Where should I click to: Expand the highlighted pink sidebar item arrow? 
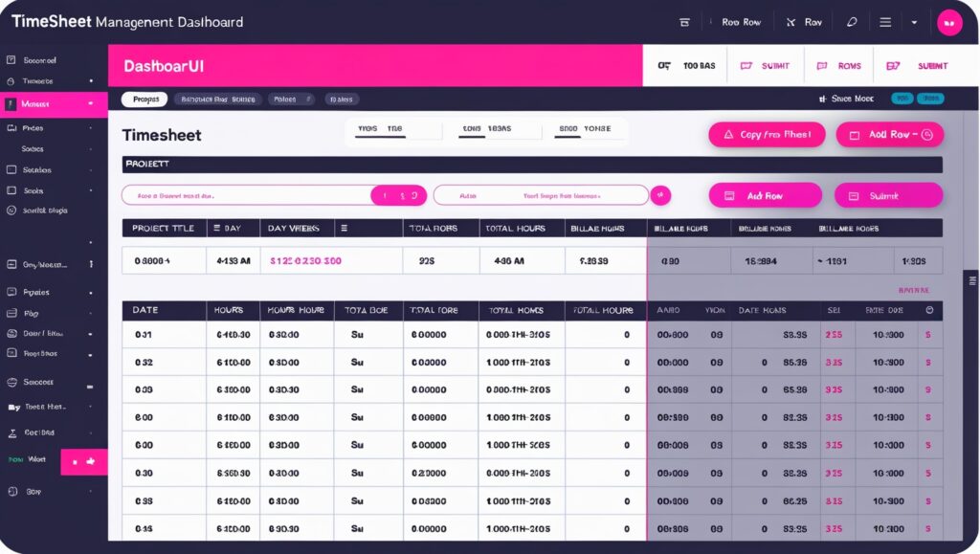point(91,103)
